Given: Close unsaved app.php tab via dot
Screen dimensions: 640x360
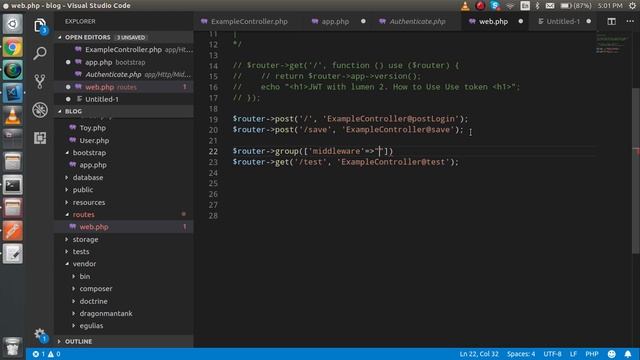Looking at the screenshot, I should click(363, 21).
